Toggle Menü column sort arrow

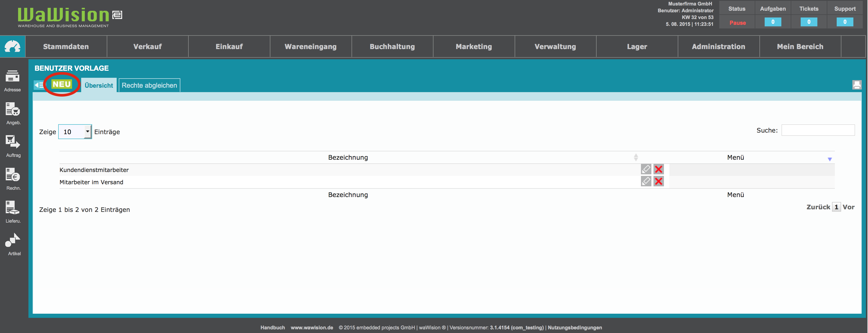pos(830,159)
